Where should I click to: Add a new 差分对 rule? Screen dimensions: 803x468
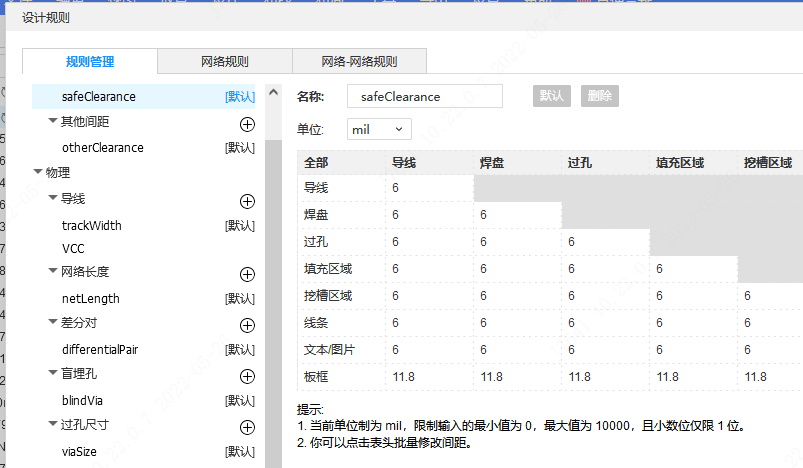[x=247, y=325]
